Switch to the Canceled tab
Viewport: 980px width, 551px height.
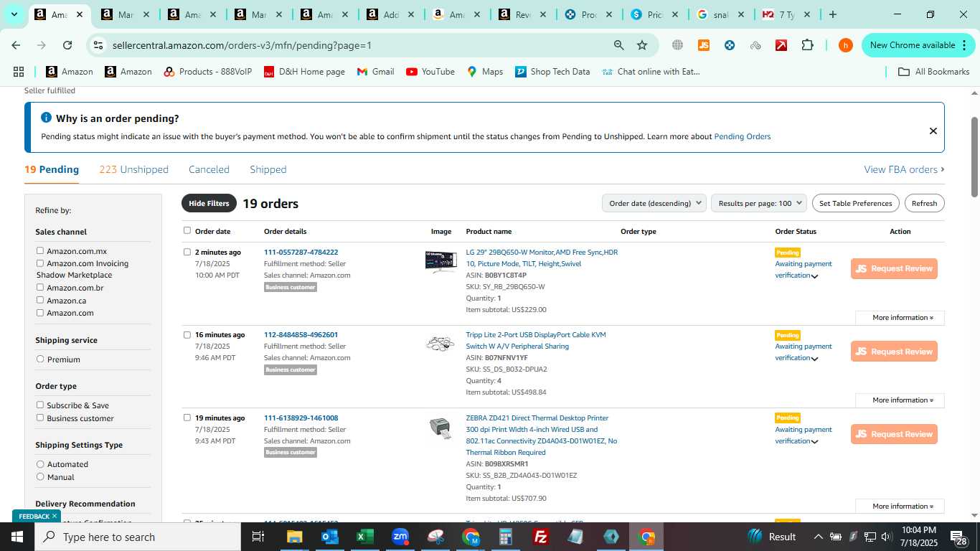[209, 169]
